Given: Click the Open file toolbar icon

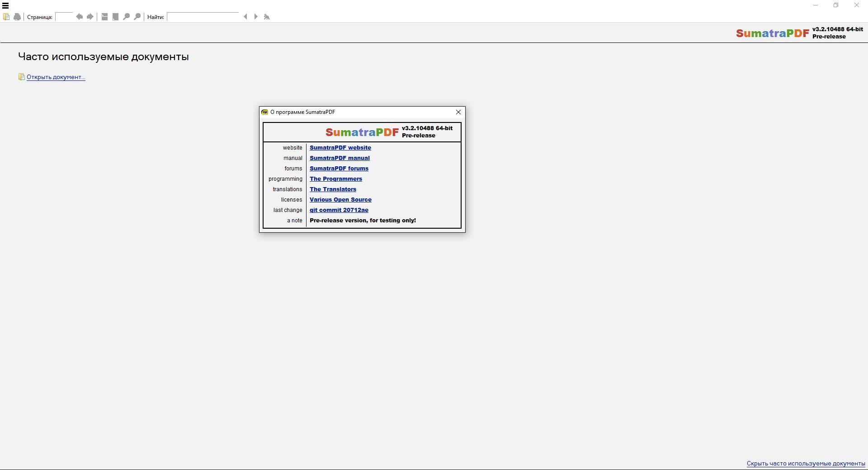Looking at the screenshot, I should 6,17.
